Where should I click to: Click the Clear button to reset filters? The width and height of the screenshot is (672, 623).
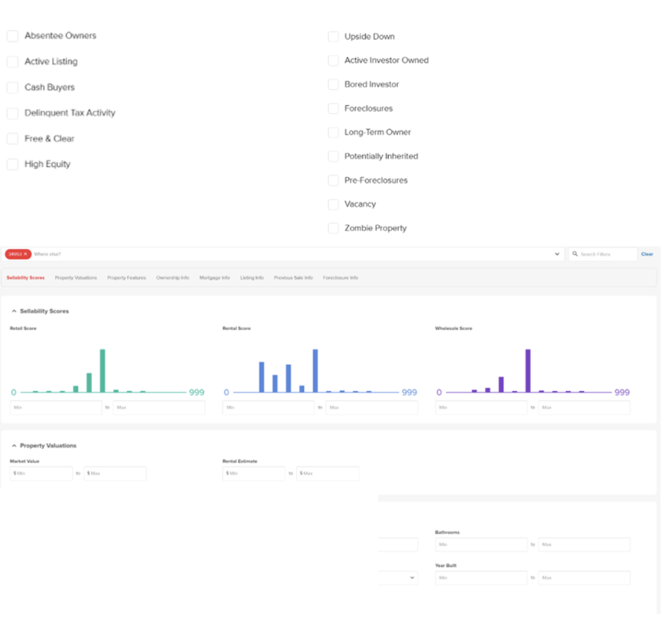(647, 253)
